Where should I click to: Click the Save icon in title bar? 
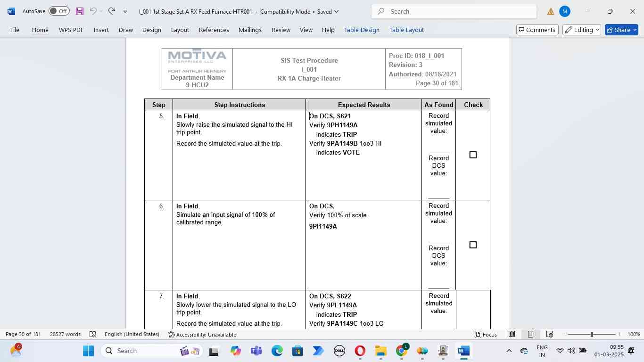pyautogui.click(x=79, y=11)
